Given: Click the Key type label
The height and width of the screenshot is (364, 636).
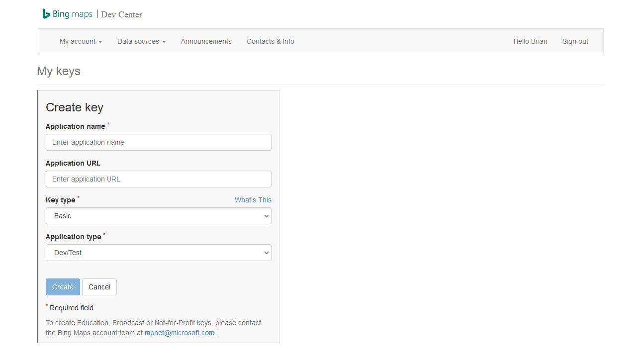Looking at the screenshot, I should point(61,200).
